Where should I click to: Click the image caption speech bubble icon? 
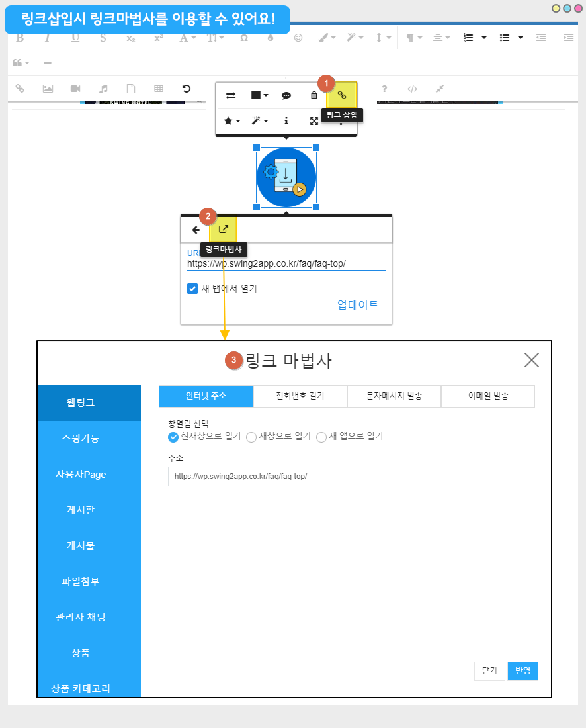(286, 95)
